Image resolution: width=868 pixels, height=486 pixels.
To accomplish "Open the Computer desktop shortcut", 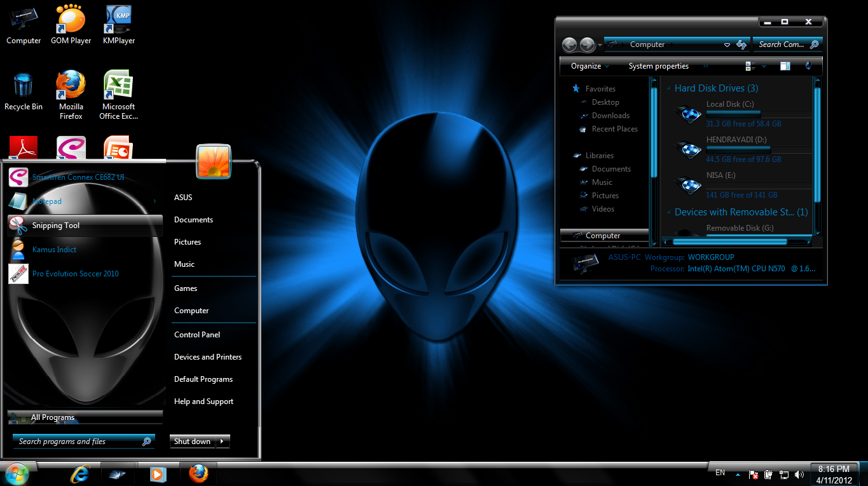I will point(24,25).
